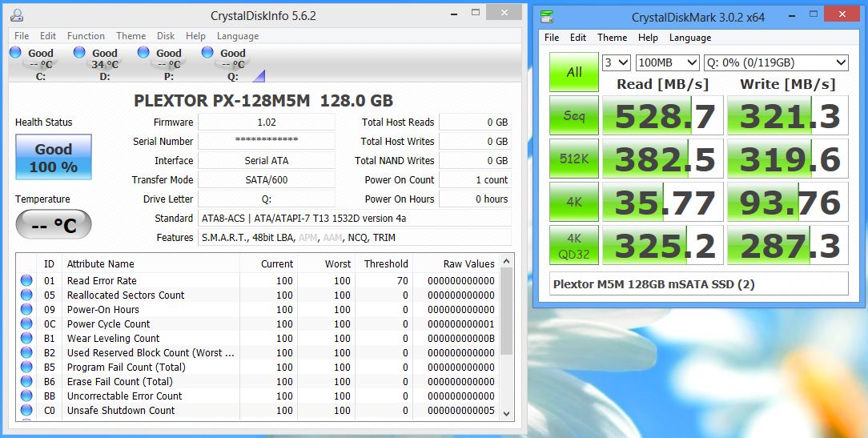Select the C: drive status orb

pyautogui.click(x=15, y=52)
